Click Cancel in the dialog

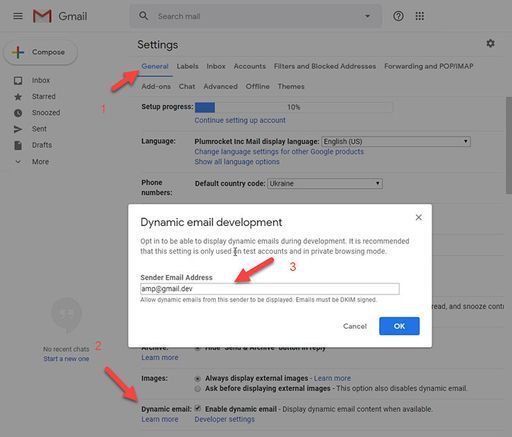pos(355,326)
